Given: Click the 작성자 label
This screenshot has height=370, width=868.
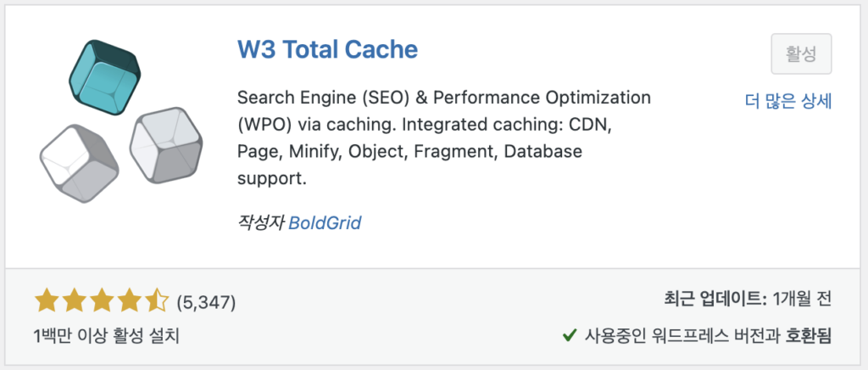Looking at the screenshot, I should click(x=261, y=223).
